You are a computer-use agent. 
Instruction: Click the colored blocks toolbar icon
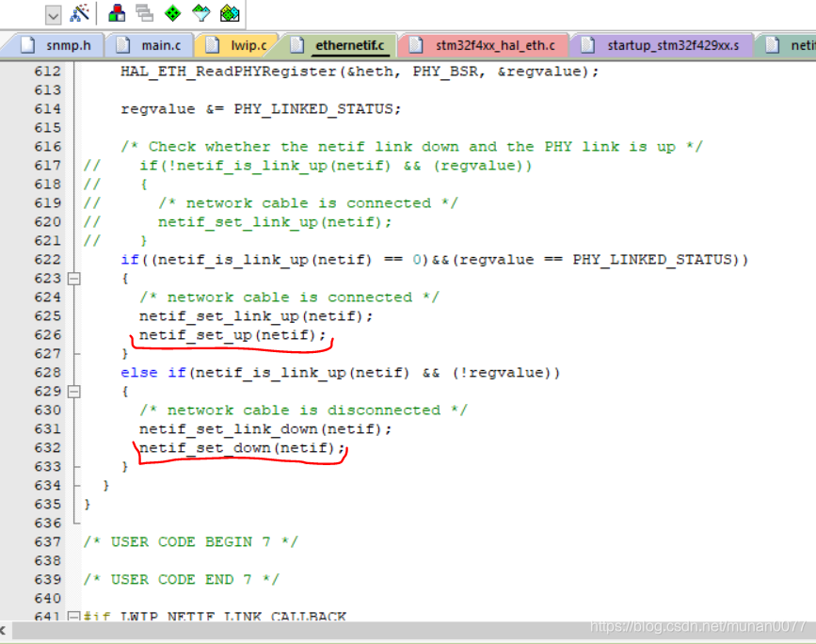point(117,13)
